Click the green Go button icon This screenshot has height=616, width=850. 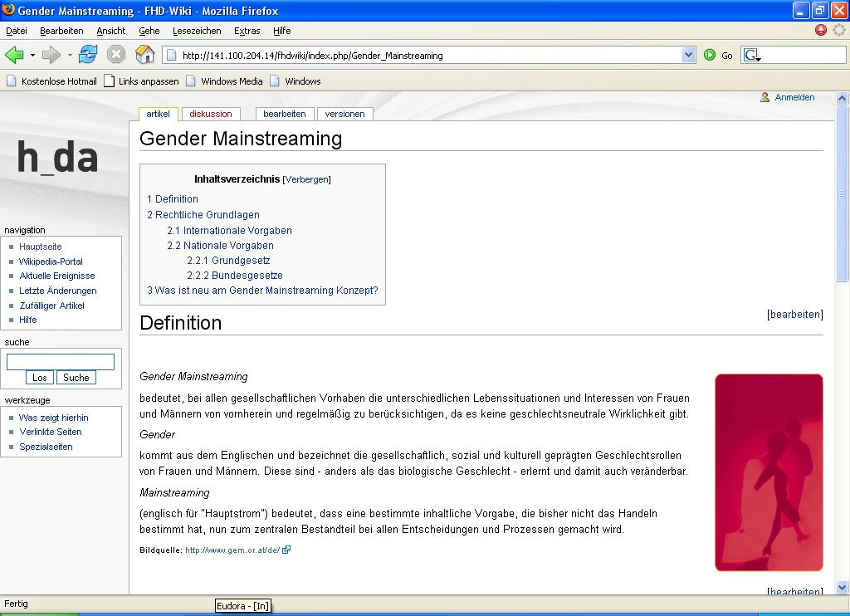tap(710, 56)
